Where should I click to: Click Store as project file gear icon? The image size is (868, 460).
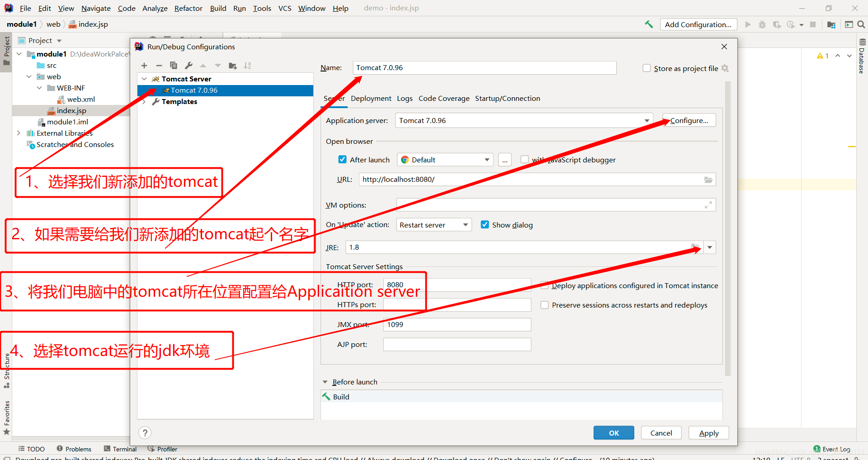(725, 68)
